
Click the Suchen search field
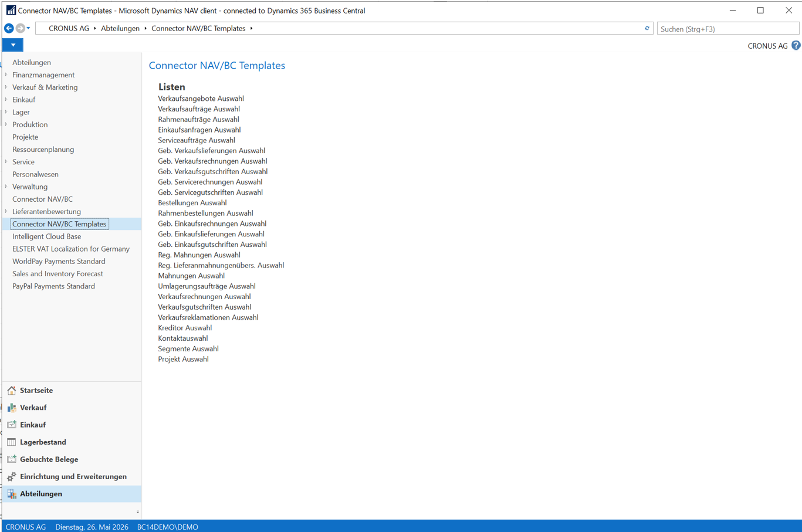[727, 29]
